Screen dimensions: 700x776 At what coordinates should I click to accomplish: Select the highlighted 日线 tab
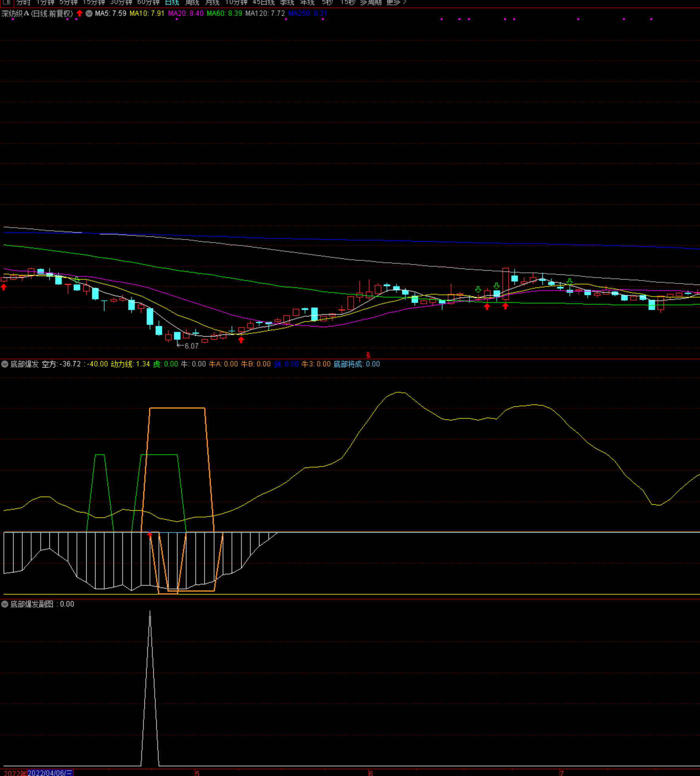tap(172, 2)
